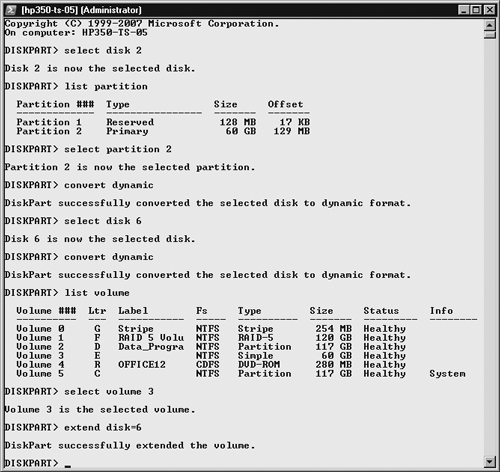Maximize the hp350-ts-05 console window
Viewport: 500px width, 472px height.
click(476, 10)
